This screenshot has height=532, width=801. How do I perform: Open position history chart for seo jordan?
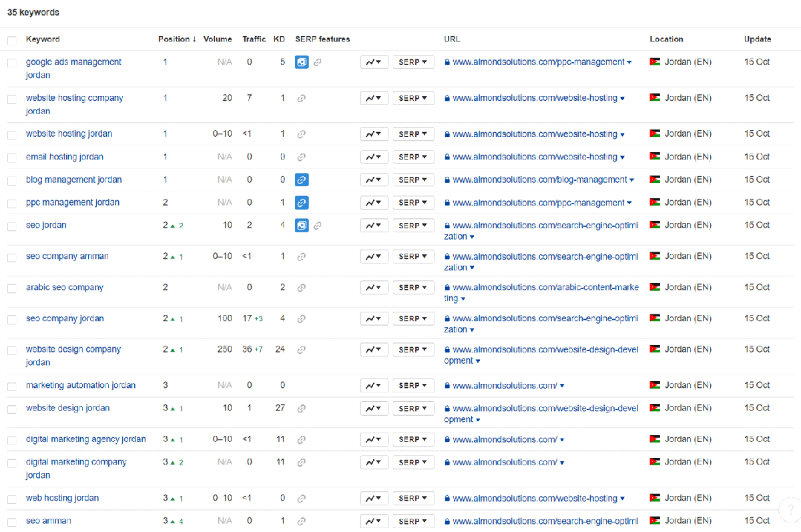coord(374,226)
